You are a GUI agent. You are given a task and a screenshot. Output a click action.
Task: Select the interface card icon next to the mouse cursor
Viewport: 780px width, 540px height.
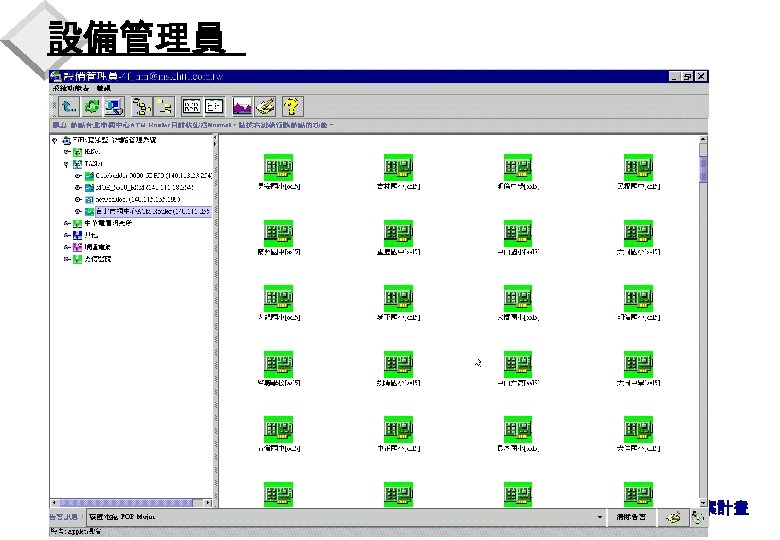click(x=518, y=364)
